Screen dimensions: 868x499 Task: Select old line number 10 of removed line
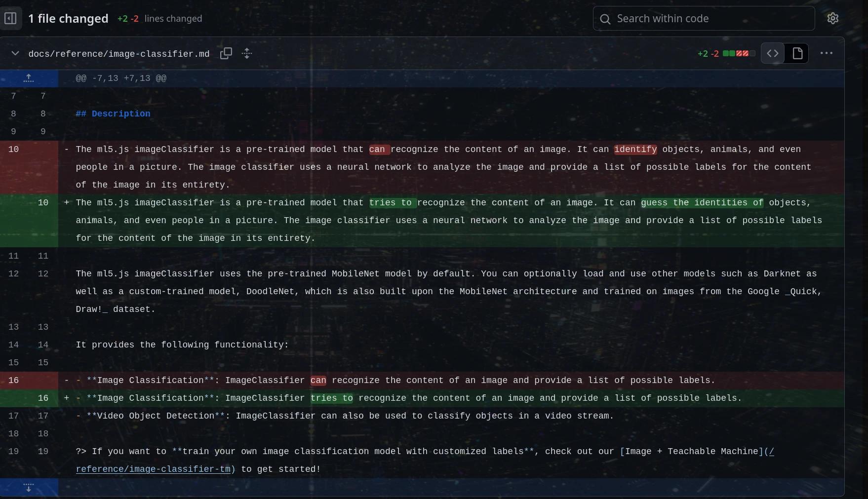click(13, 150)
